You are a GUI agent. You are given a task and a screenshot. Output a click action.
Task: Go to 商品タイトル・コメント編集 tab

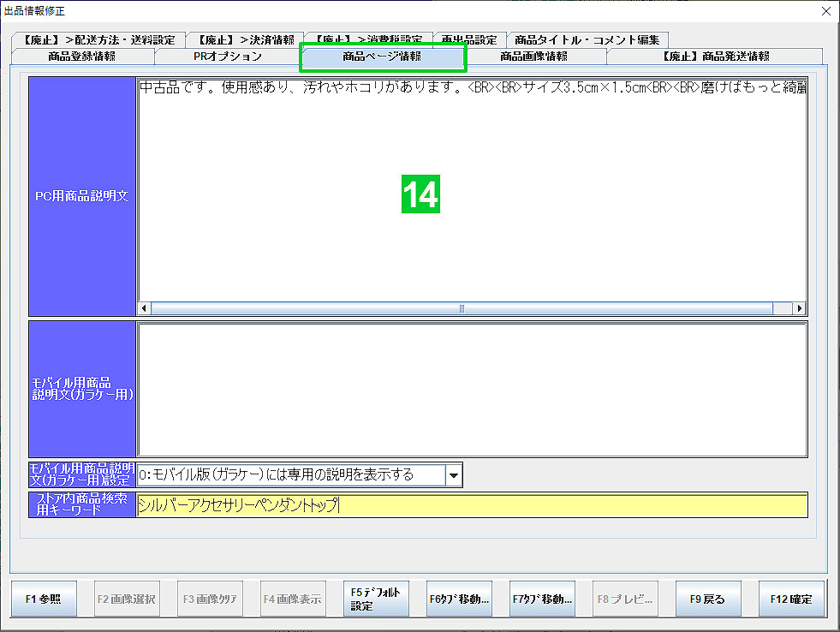(587, 40)
